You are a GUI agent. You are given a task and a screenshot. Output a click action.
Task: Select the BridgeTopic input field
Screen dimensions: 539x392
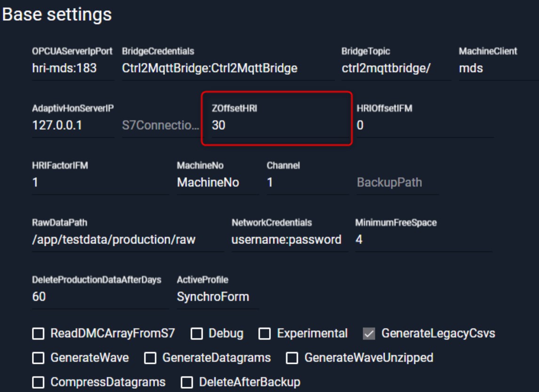[x=394, y=69]
